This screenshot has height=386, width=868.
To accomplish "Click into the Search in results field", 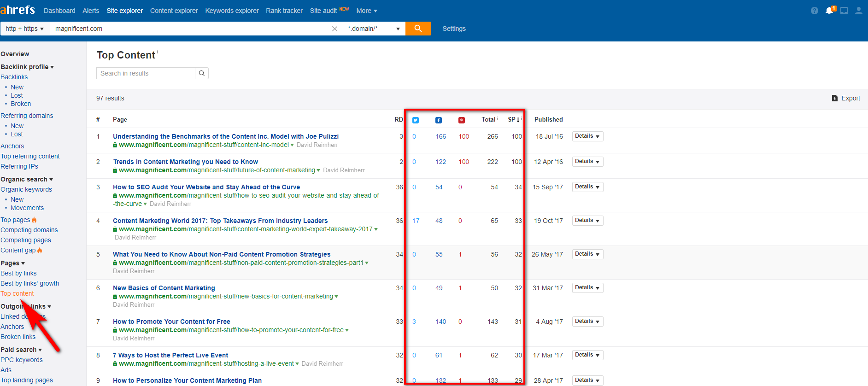I will click(x=146, y=73).
